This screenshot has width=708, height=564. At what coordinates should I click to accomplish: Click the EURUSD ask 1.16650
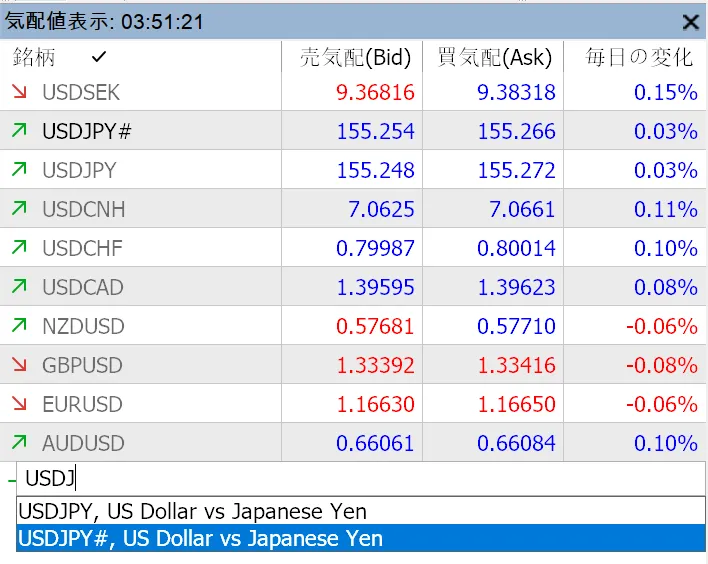pos(517,405)
